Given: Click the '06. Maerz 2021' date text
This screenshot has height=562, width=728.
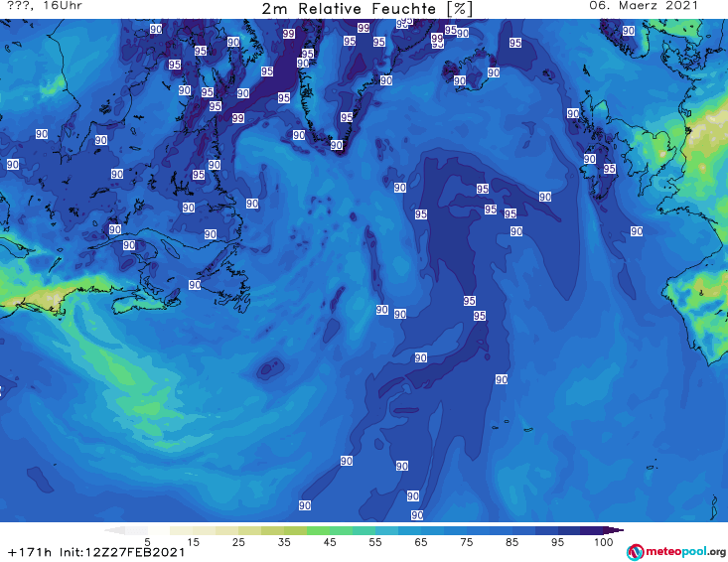Looking at the screenshot, I should click(644, 6).
